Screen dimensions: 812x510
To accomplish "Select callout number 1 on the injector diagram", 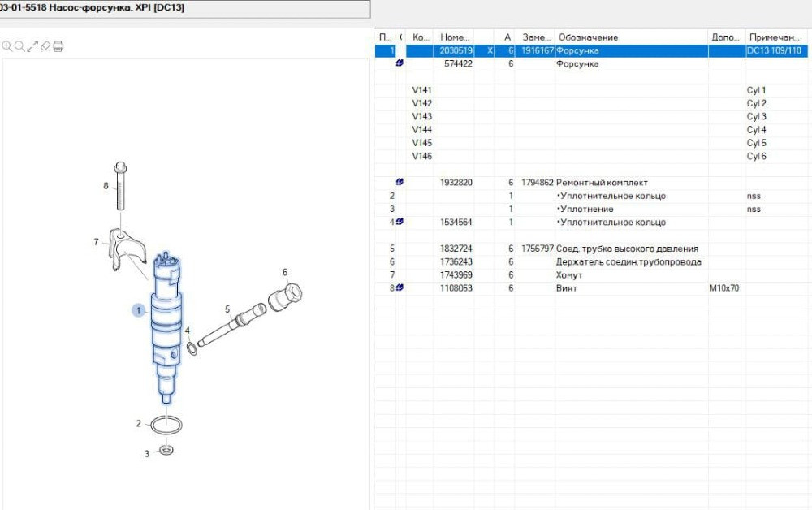I will point(139,309).
